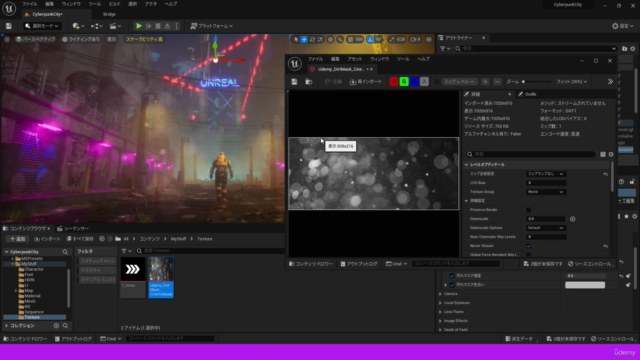Click the viewport パースペクティブ button
Screen dimensions: 640x360
pos(35,39)
